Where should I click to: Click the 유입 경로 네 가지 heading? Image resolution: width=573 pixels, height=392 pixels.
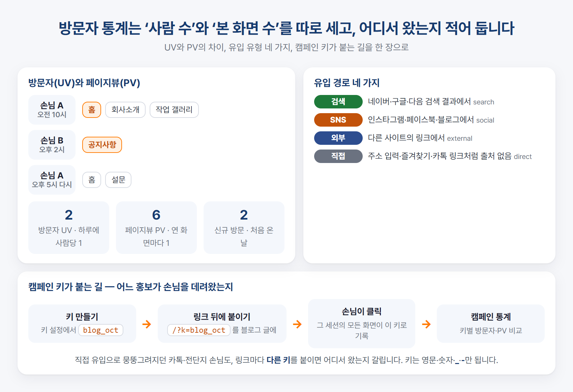click(347, 83)
